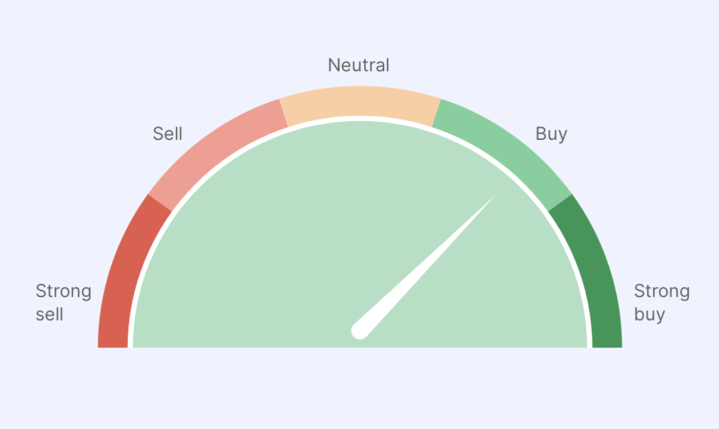719x429 pixels.
Task: Select the peach Neutral arc segment
Action: [360, 102]
